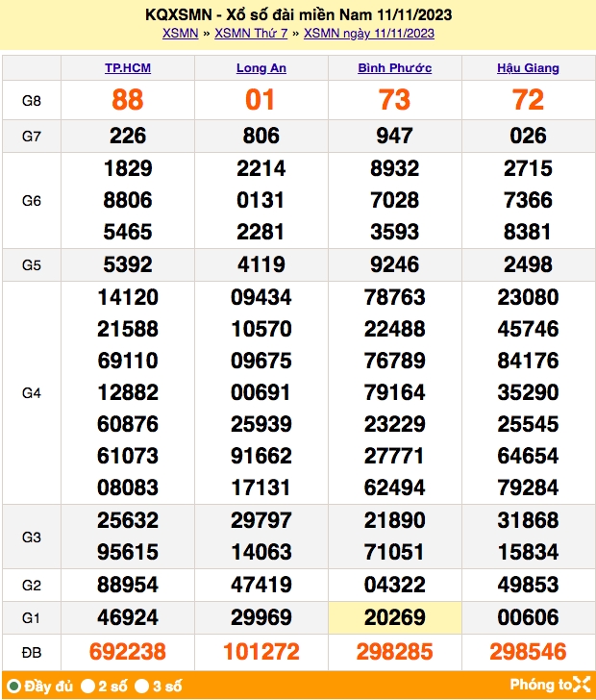Click the Phóng to label text
The image size is (596, 700).
point(540,685)
